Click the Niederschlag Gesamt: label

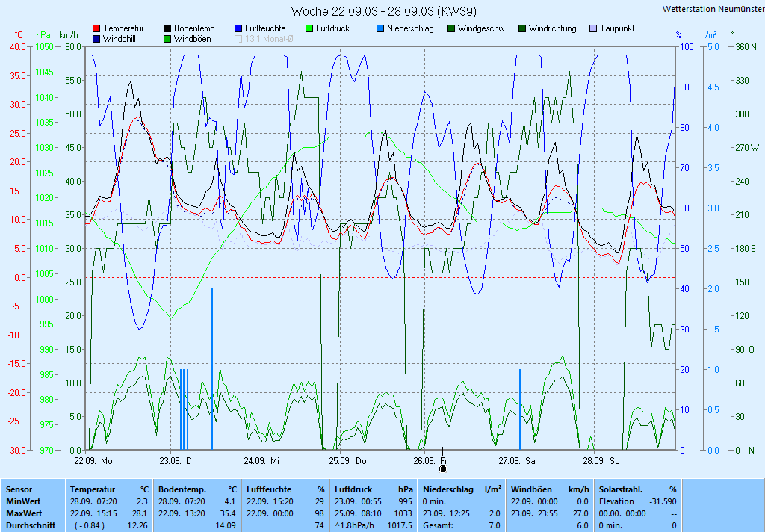tap(438, 526)
